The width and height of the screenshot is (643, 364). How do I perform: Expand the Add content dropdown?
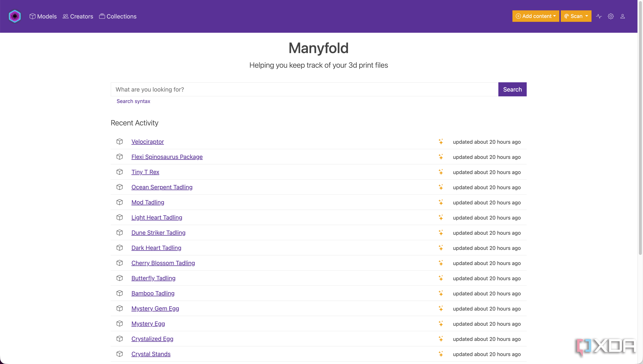[x=536, y=16]
